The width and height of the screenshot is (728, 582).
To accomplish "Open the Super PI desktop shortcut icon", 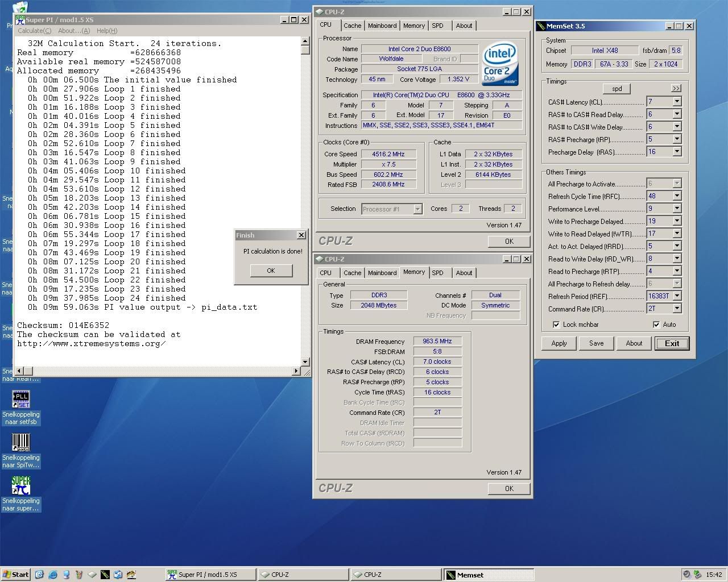I will coord(21,485).
